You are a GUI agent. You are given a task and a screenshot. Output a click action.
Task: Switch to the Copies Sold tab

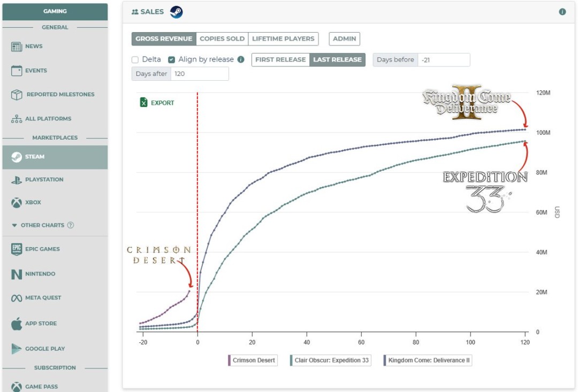click(x=222, y=39)
